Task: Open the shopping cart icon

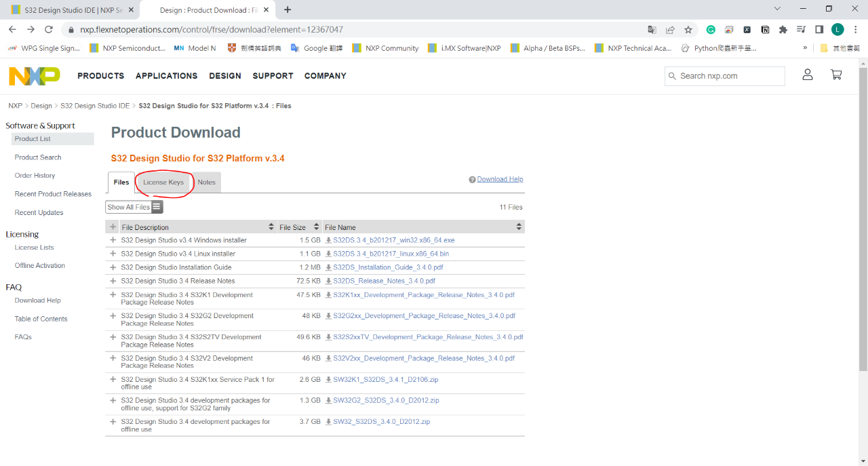Action: tap(836, 75)
